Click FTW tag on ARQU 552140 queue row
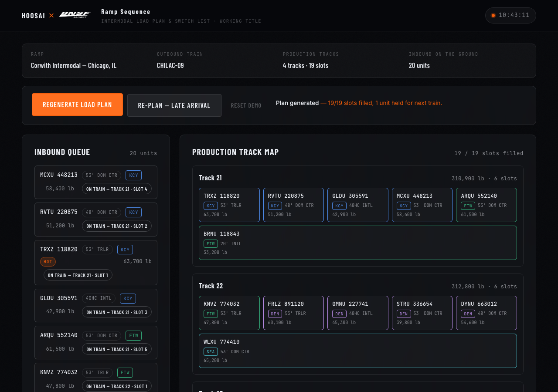558x392 pixels. [133, 335]
